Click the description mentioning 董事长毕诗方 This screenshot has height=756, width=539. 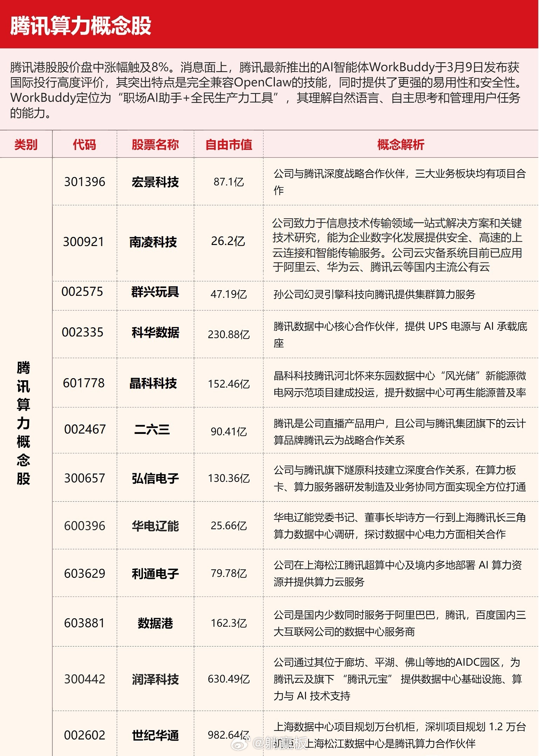pyautogui.click(x=400, y=526)
